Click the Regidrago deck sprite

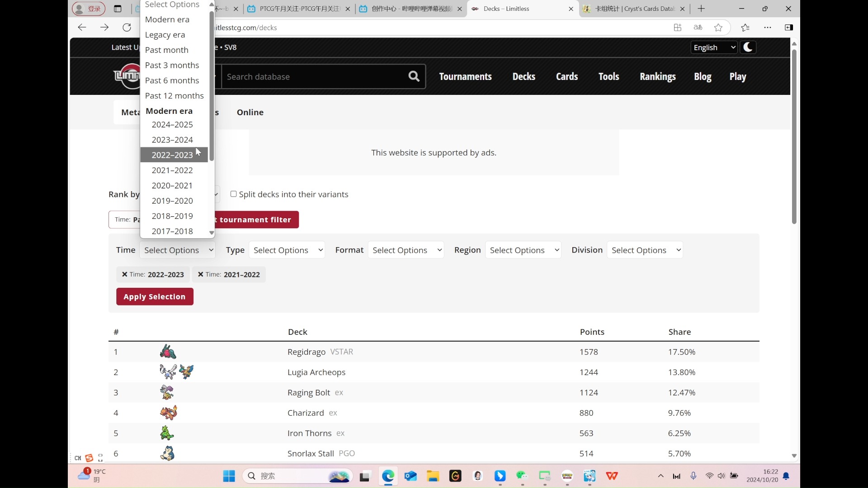coord(168,352)
